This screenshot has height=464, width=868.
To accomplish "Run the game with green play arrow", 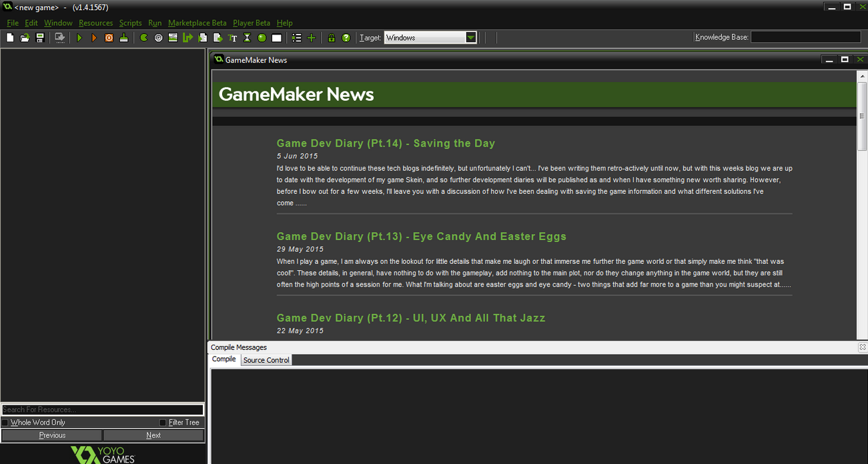I will pyautogui.click(x=79, y=38).
